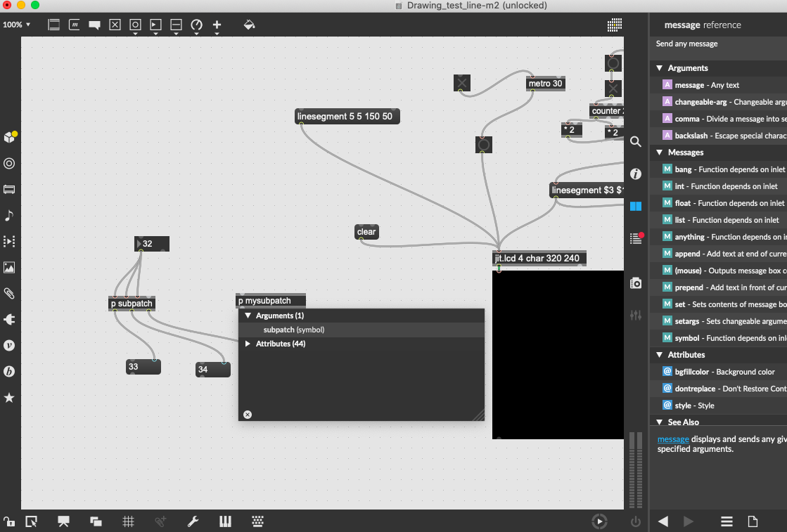Open the images browser in left sidebar
Screen dimensions: 787x532
point(9,268)
